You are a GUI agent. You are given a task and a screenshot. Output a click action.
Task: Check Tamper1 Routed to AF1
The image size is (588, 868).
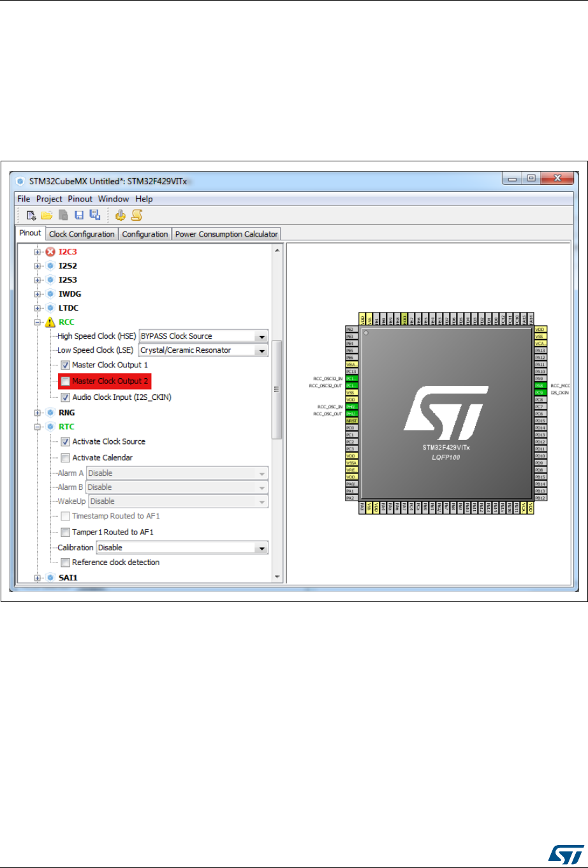pyautogui.click(x=65, y=532)
